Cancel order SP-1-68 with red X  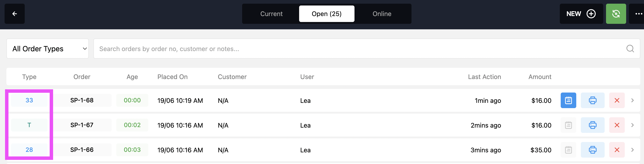click(617, 100)
